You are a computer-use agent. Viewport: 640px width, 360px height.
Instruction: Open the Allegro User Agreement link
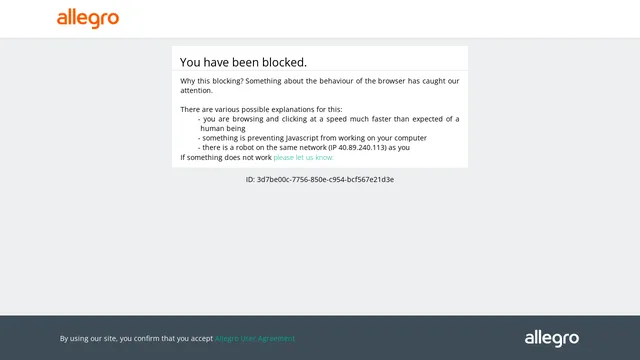pyautogui.click(x=255, y=338)
